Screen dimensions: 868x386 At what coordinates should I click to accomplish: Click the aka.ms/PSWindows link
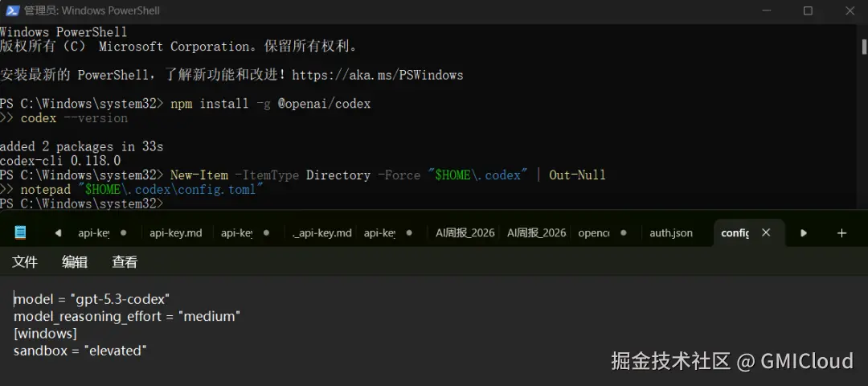[x=378, y=75]
